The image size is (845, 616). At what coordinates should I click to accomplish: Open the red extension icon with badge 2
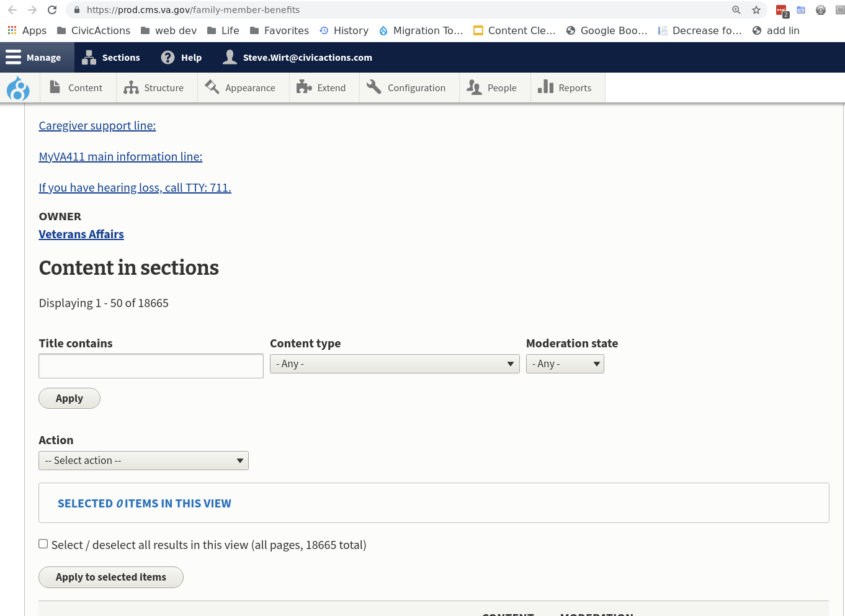[x=782, y=11]
